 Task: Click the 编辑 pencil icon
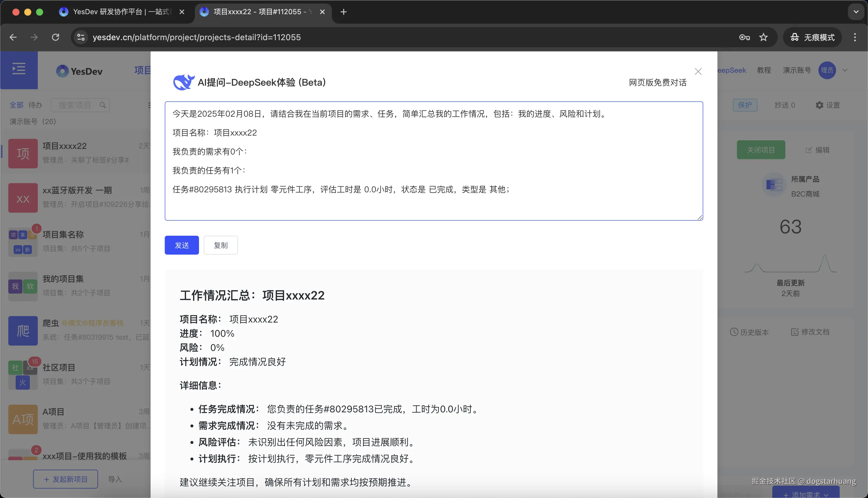809,149
